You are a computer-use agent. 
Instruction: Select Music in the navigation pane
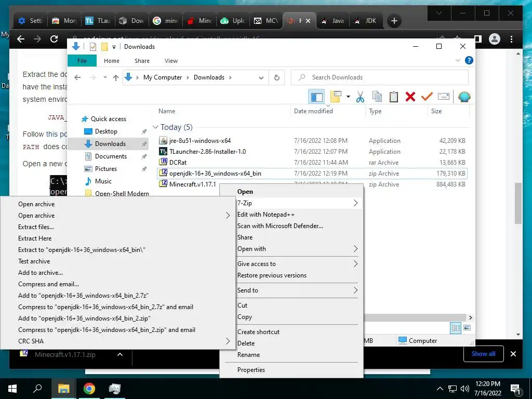coord(103,181)
